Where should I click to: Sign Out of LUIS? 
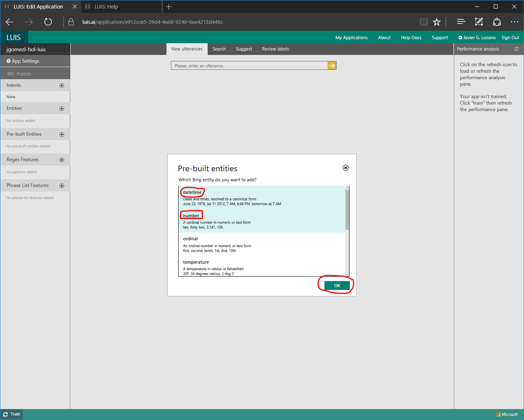pos(510,38)
